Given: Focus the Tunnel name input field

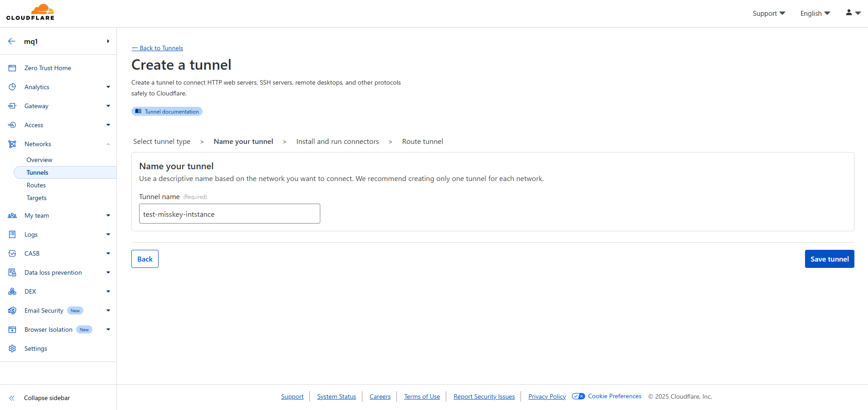Looking at the screenshot, I should point(230,214).
